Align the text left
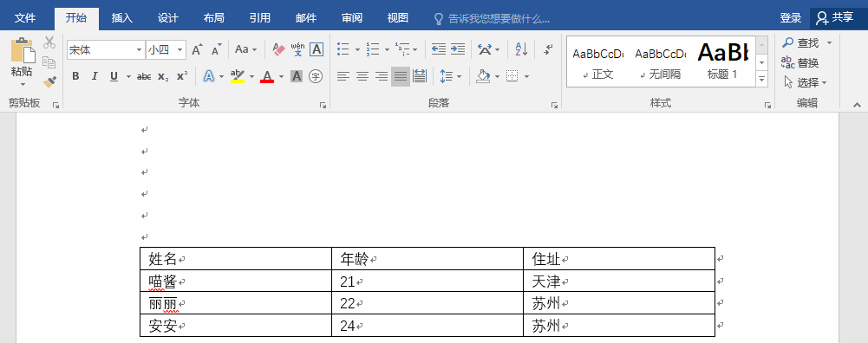 tap(343, 76)
